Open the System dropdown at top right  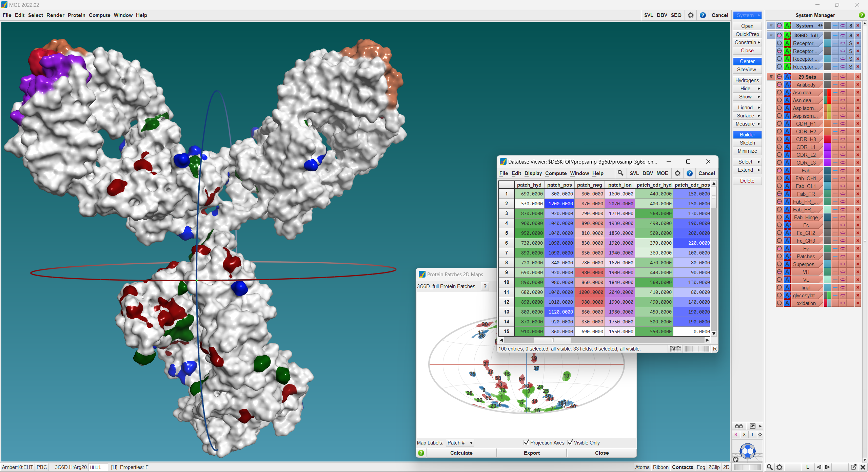747,15
